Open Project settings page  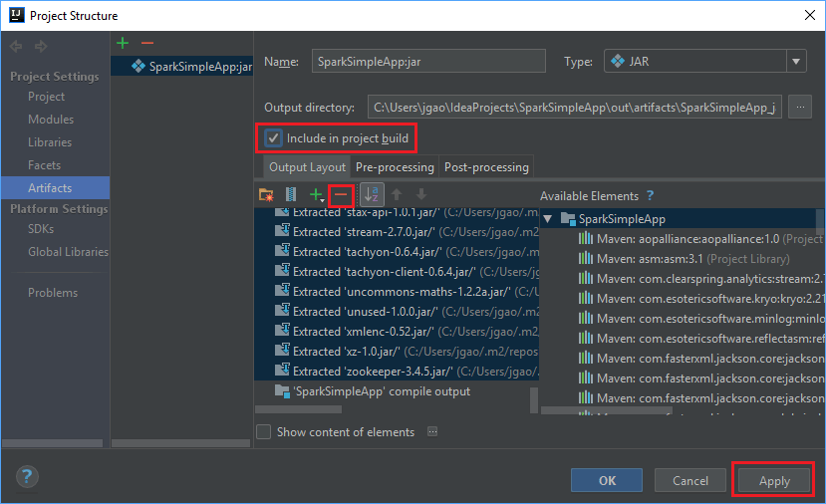click(x=47, y=97)
